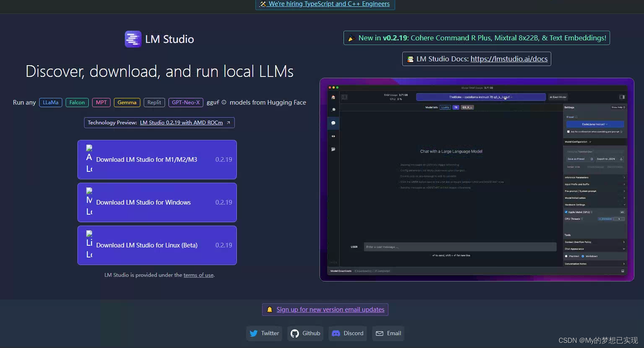Download LM Studio for M1/M2/M3

click(x=157, y=160)
